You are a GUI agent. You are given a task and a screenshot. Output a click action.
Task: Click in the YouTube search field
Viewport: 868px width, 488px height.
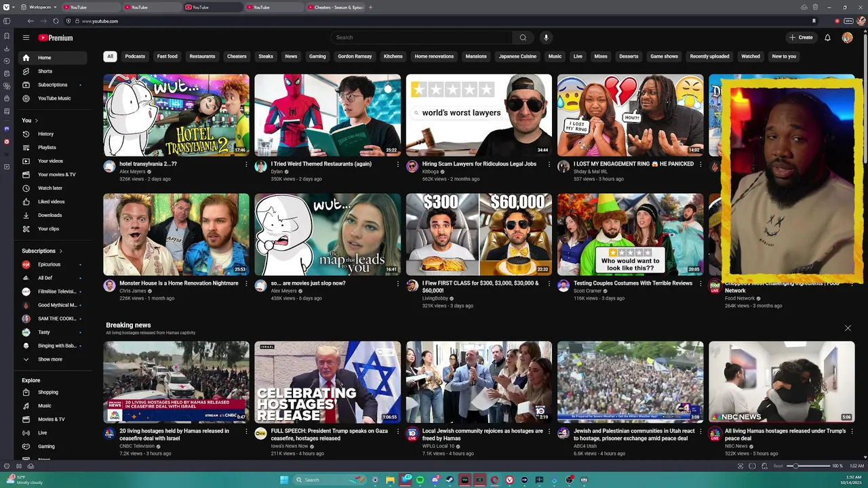click(421, 37)
